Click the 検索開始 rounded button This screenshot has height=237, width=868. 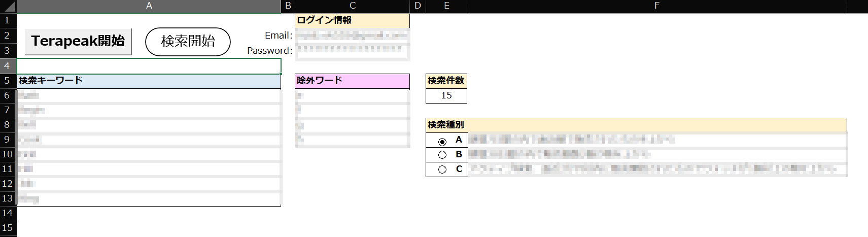pyautogui.click(x=188, y=42)
